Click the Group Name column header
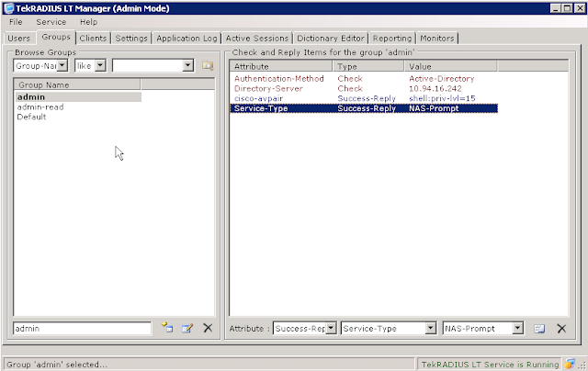This screenshot has width=588, height=371. [77, 84]
